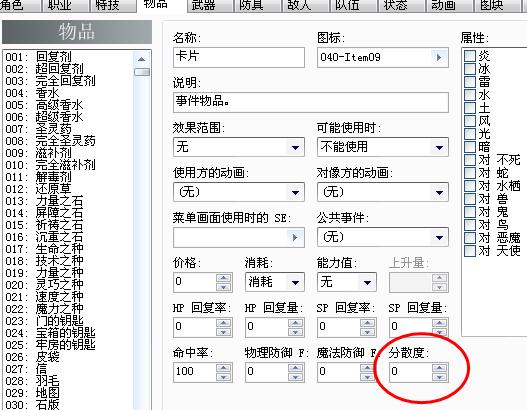Increase SP 回复量 with up arrow

click(x=439, y=323)
